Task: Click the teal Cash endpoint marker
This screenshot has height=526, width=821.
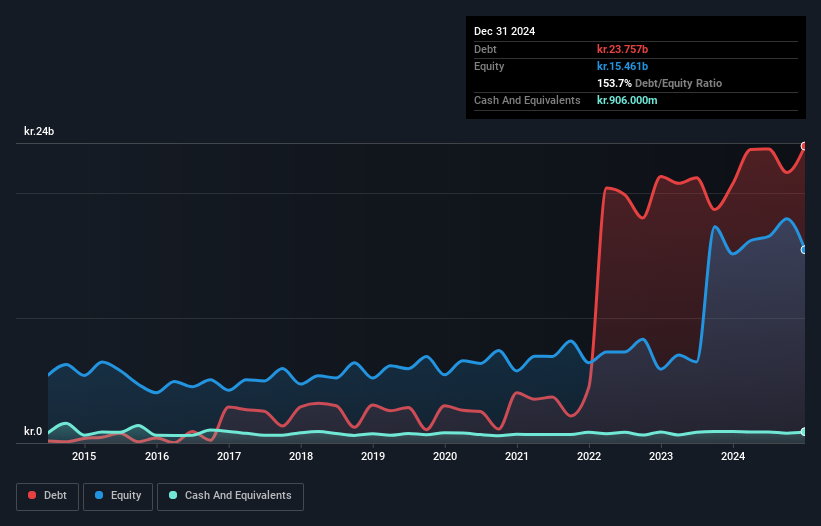Action: point(804,432)
